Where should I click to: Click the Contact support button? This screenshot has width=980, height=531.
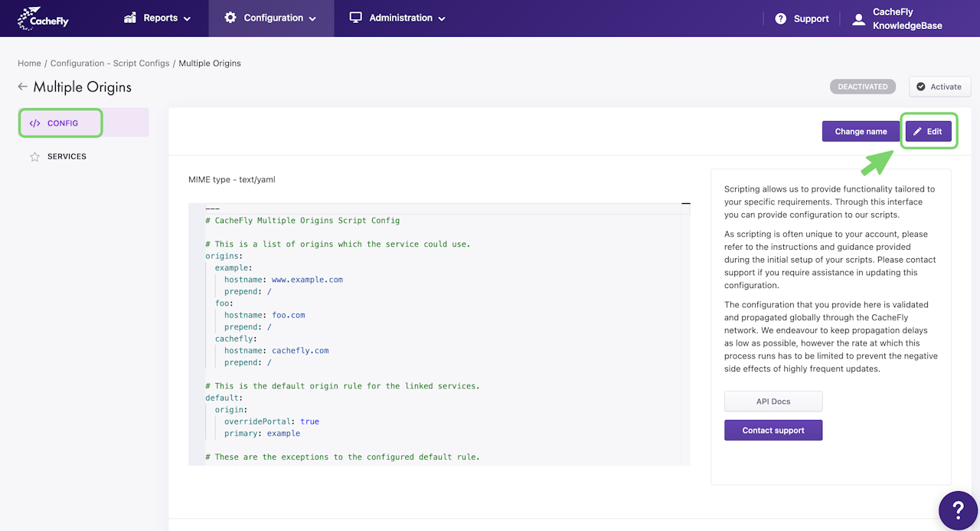click(773, 431)
